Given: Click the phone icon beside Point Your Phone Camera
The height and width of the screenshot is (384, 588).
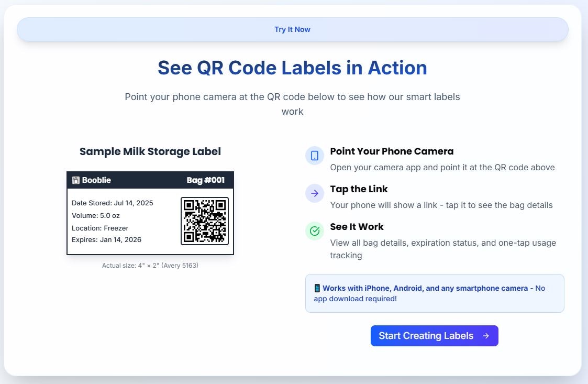Looking at the screenshot, I should coord(315,156).
